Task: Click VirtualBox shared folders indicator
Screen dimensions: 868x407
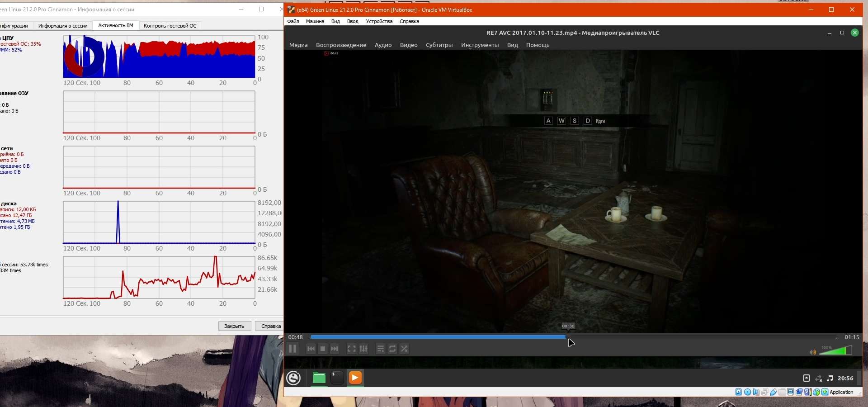Action: 782,392
